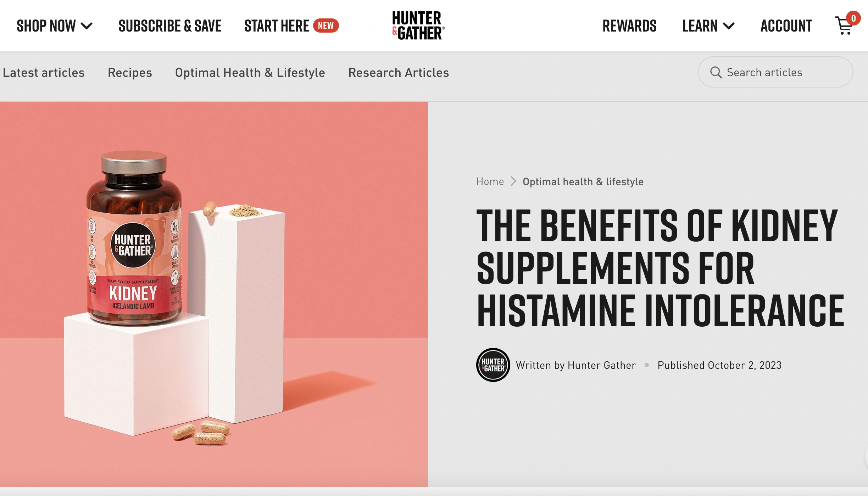Select the Recipes category
Image resolution: width=868 pixels, height=496 pixels.
pos(130,73)
